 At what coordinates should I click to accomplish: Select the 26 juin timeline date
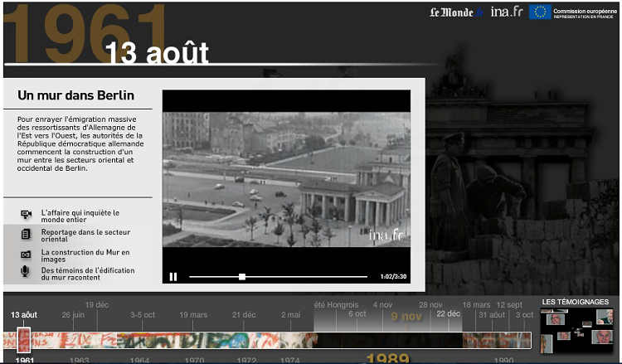click(73, 315)
